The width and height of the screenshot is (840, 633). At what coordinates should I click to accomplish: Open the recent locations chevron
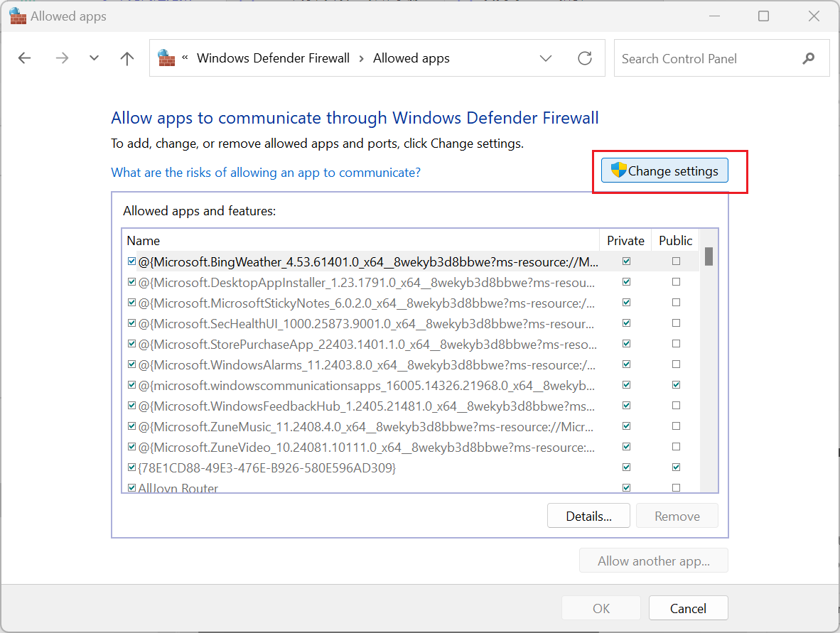click(95, 58)
